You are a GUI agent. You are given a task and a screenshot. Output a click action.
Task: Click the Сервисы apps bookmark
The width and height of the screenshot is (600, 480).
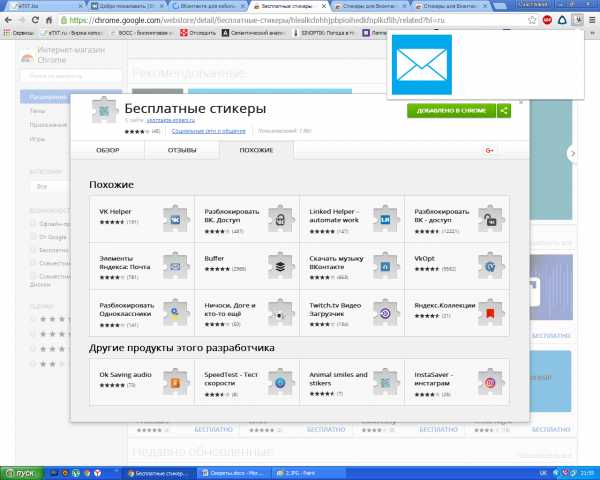[x=18, y=33]
